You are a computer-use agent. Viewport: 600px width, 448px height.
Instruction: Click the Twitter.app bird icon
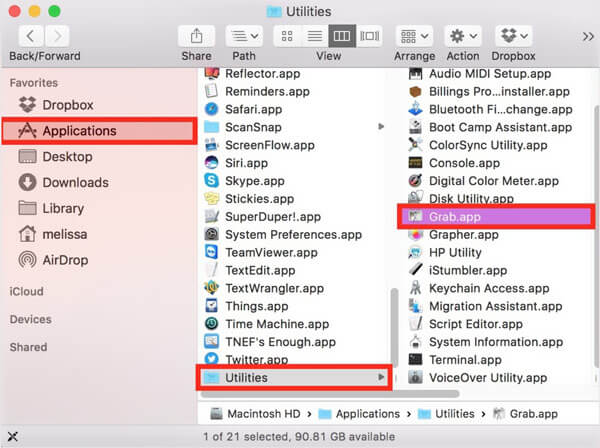pos(212,359)
